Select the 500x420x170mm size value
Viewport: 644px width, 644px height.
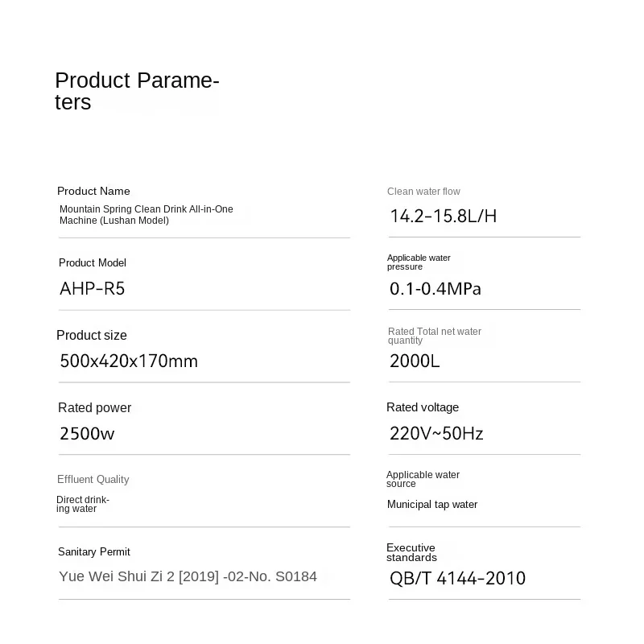(129, 361)
